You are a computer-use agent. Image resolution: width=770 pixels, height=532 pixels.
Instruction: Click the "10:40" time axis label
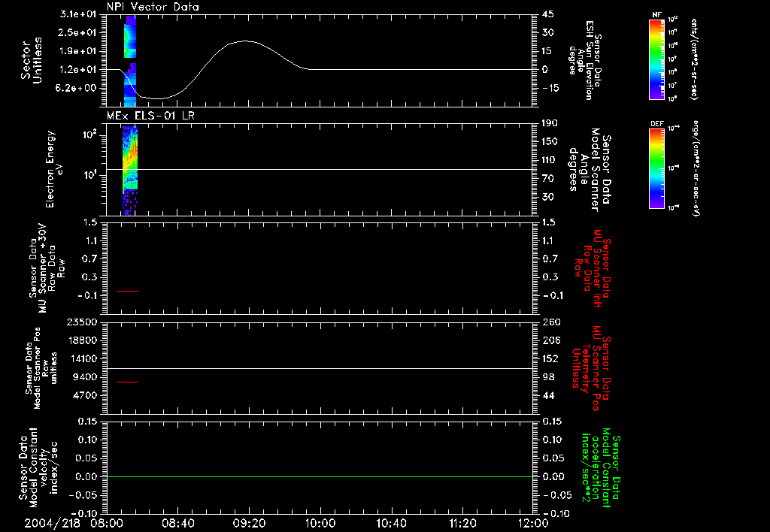tap(391, 524)
